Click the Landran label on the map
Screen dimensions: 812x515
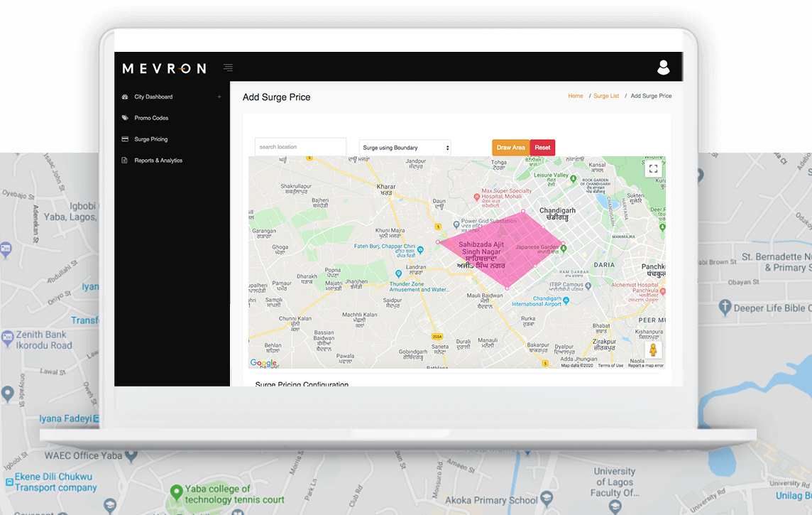pyautogui.click(x=417, y=269)
